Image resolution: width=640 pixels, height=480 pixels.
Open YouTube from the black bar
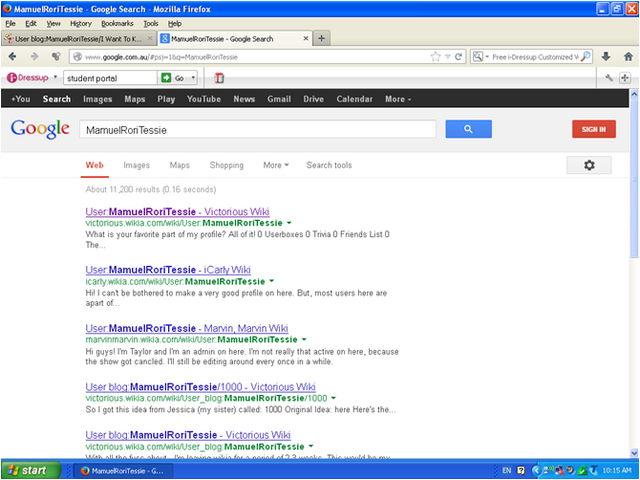pyautogui.click(x=204, y=99)
